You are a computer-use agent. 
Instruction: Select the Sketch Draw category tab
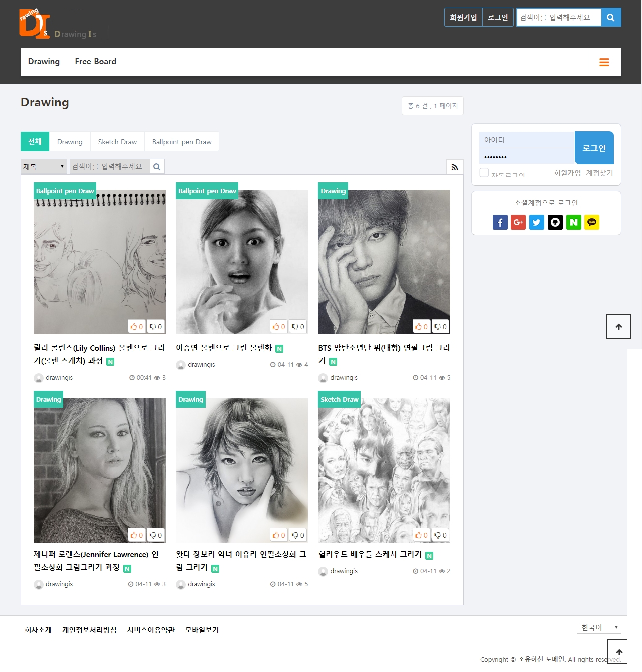pos(117,142)
